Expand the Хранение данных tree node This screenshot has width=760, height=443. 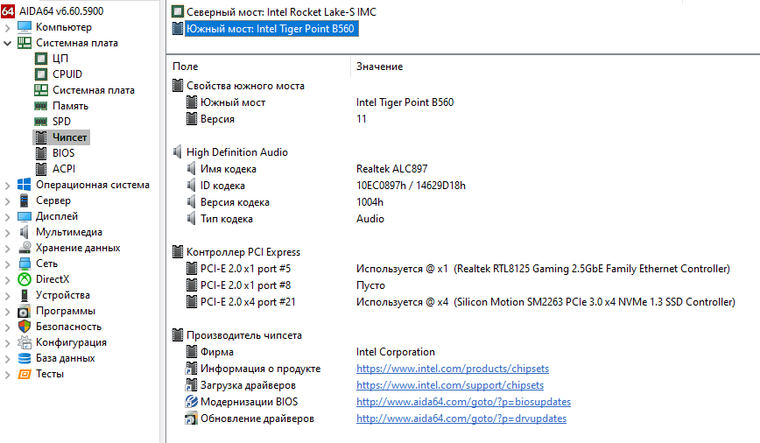[7, 248]
